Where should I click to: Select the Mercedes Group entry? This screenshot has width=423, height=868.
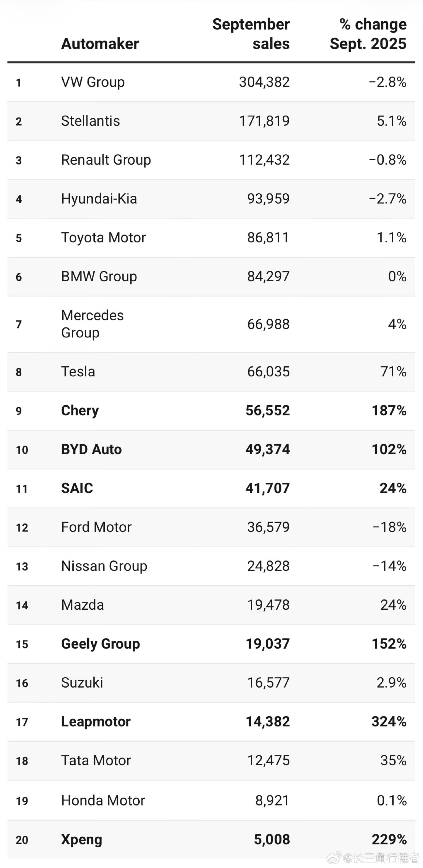(92, 324)
